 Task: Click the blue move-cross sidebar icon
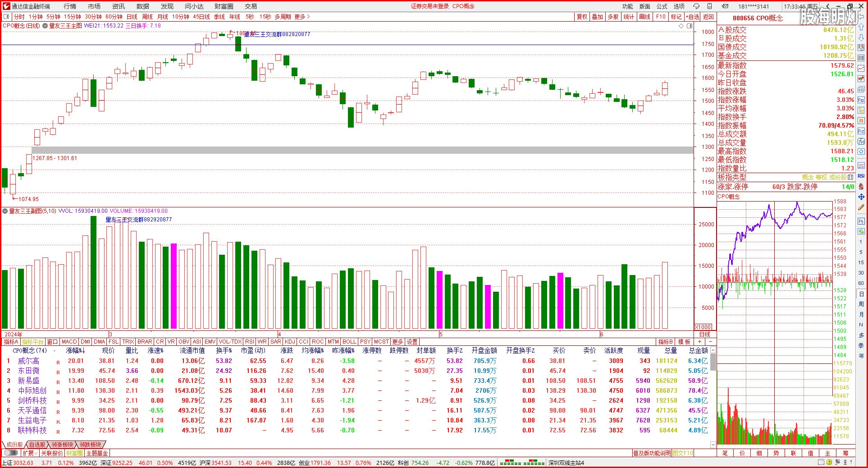point(861,197)
